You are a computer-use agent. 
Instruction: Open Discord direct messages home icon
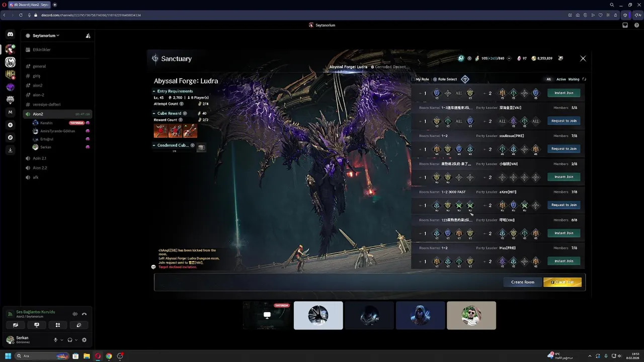[10, 34]
